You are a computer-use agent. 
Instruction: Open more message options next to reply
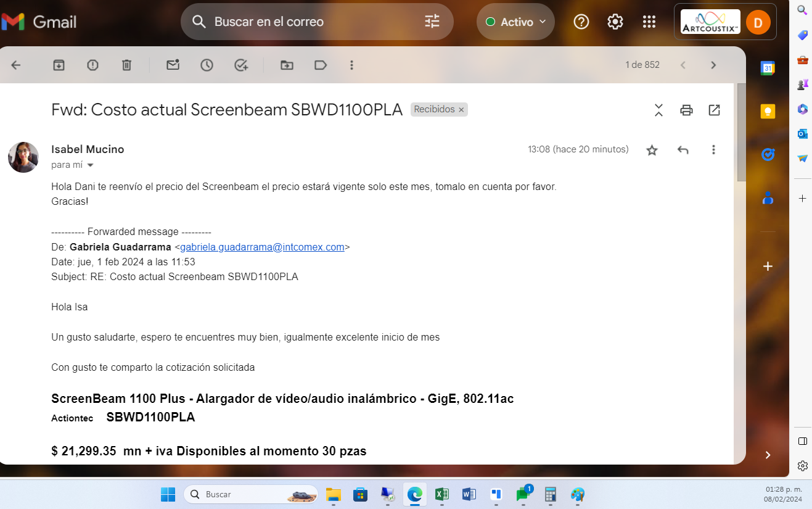[713, 150]
